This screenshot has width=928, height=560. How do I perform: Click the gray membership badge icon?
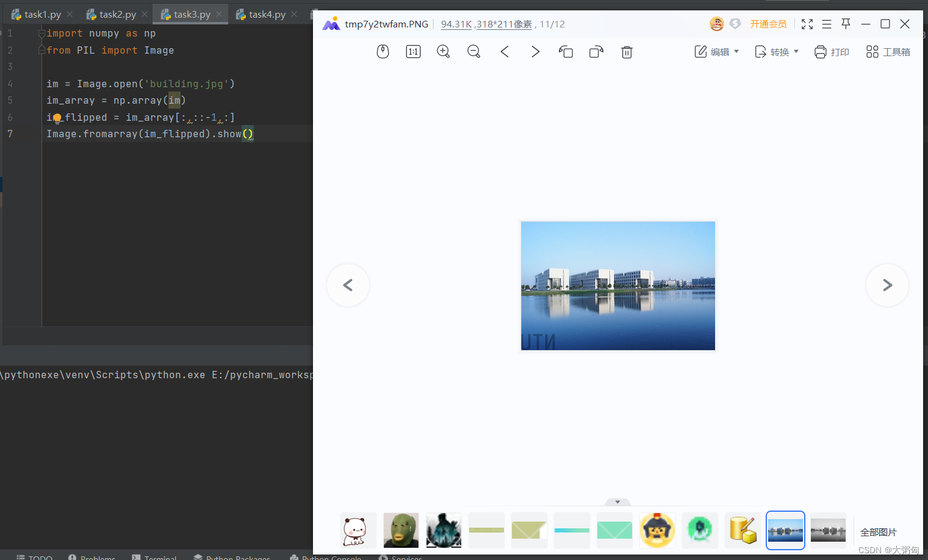pos(735,24)
